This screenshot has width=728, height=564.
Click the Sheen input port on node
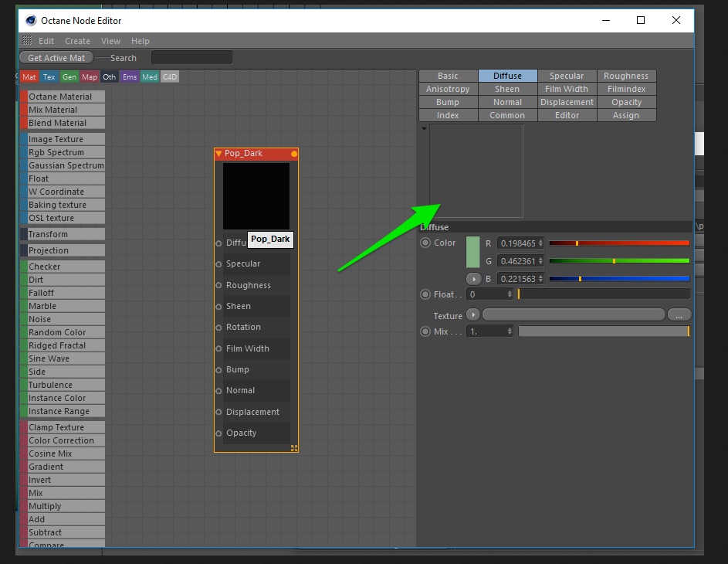point(218,307)
